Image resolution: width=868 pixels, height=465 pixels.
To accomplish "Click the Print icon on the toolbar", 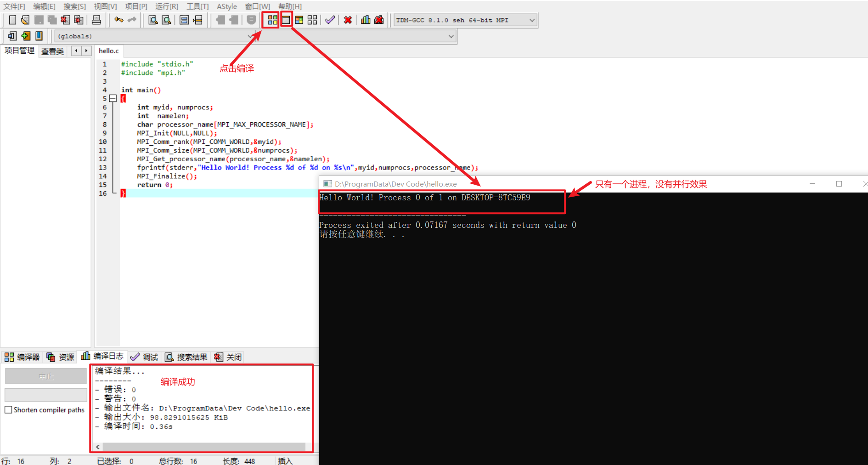I will (96, 20).
